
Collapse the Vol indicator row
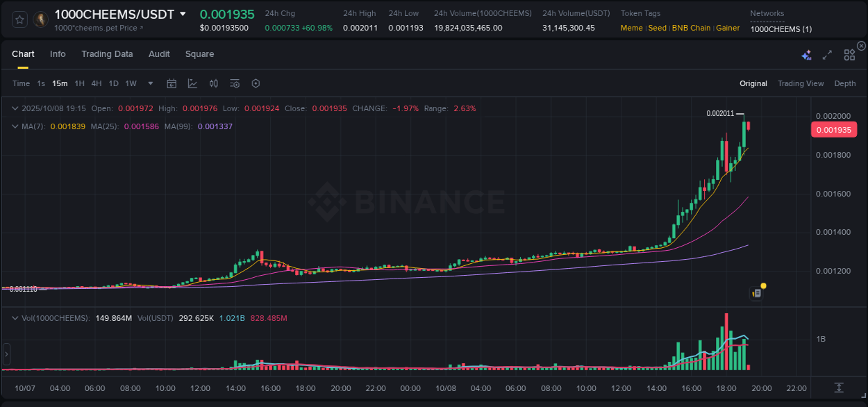14,316
